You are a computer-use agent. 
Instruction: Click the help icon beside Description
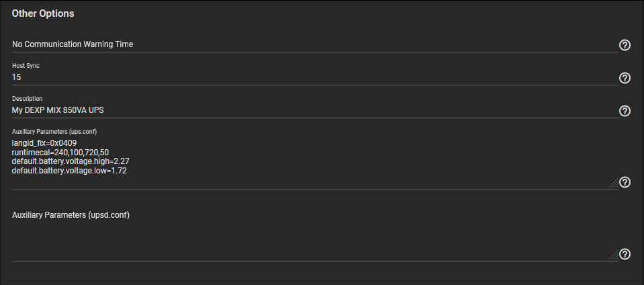[x=625, y=111]
